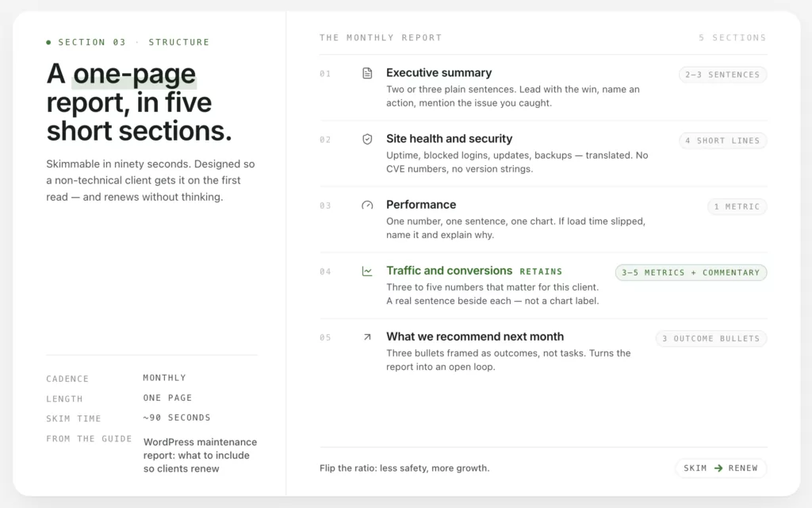Click the ~90 SECONDS value
This screenshot has height=508, width=812.
pos(177,418)
